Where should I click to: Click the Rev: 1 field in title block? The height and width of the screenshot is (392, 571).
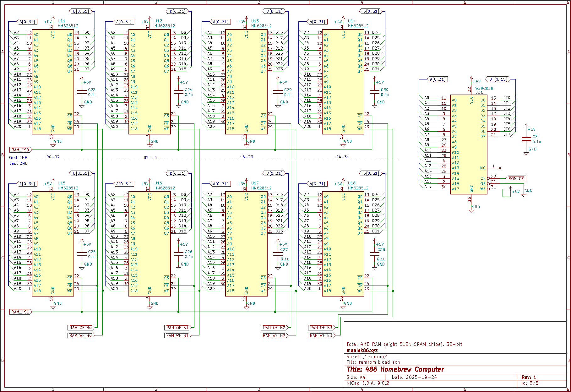click(x=529, y=377)
